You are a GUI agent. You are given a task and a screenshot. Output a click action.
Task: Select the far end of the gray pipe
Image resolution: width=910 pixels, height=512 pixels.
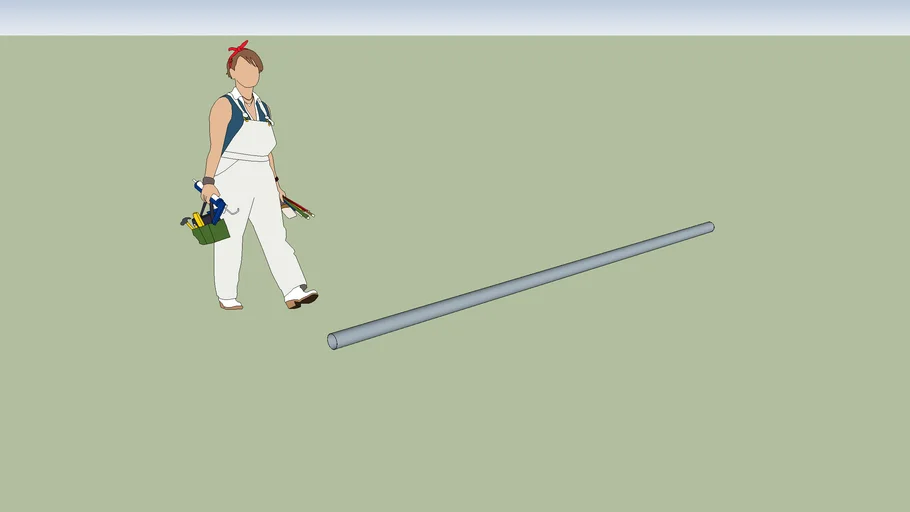pos(709,228)
